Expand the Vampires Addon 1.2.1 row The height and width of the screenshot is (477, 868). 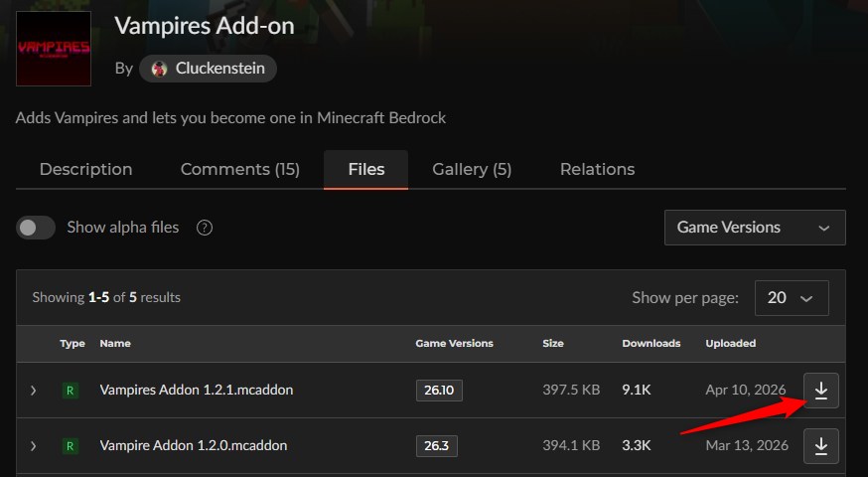pos(33,391)
